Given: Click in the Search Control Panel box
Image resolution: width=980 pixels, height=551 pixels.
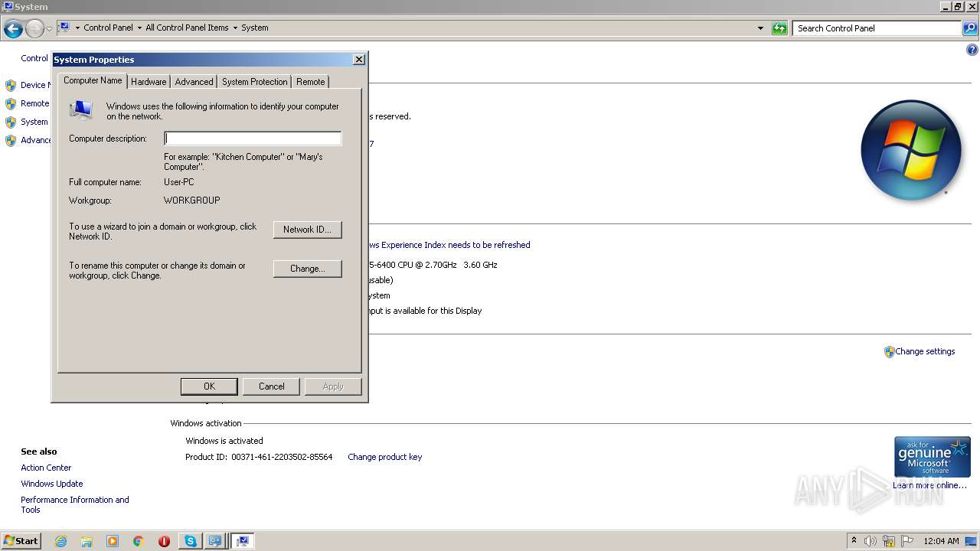Looking at the screenshot, I should tap(877, 28).
